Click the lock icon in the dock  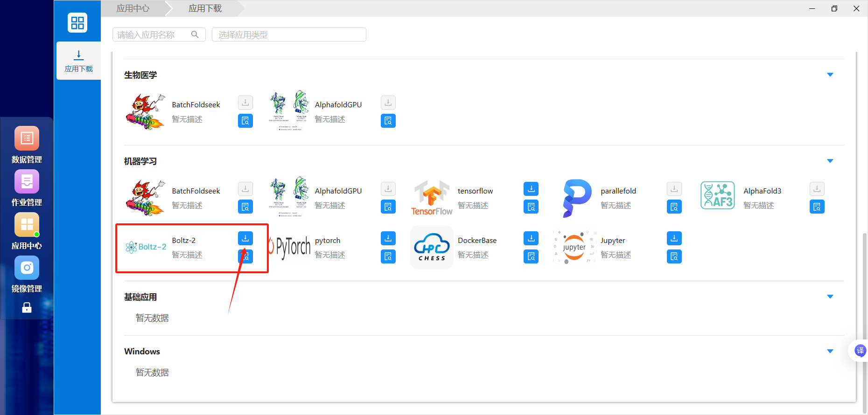[x=27, y=307]
